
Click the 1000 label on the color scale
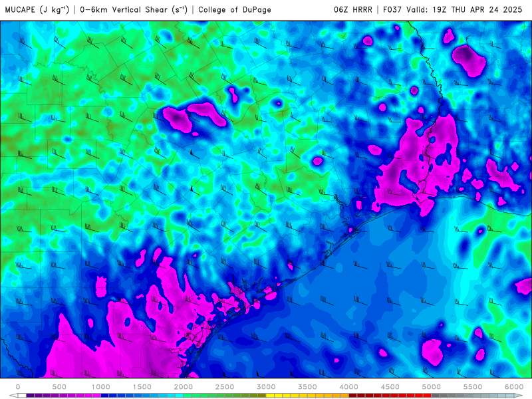click(x=101, y=387)
